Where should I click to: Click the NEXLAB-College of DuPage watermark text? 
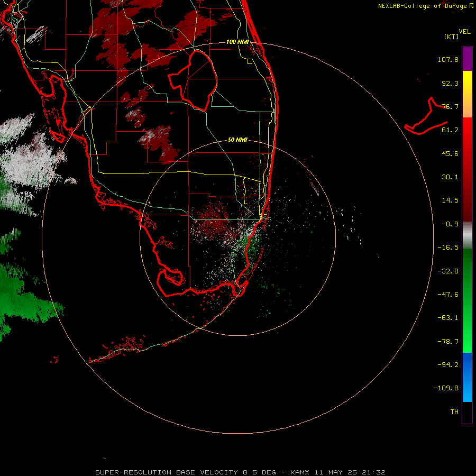click(426, 6)
